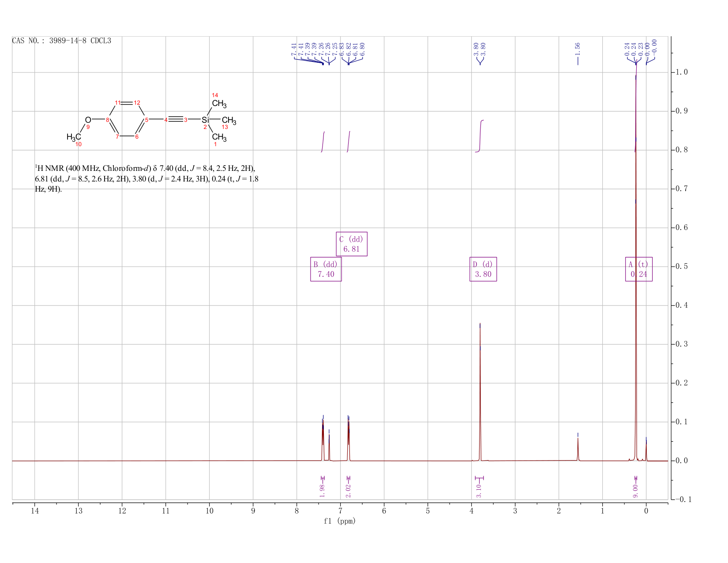Image resolution: width=728 pixels, height=563 pixels.
Task: Click the Si atom in the structure
Action: coord(205,120)
